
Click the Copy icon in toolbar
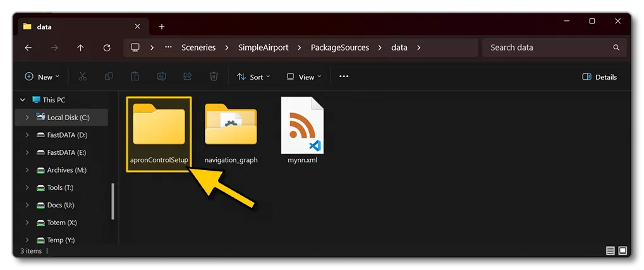(x=109, y=77)
